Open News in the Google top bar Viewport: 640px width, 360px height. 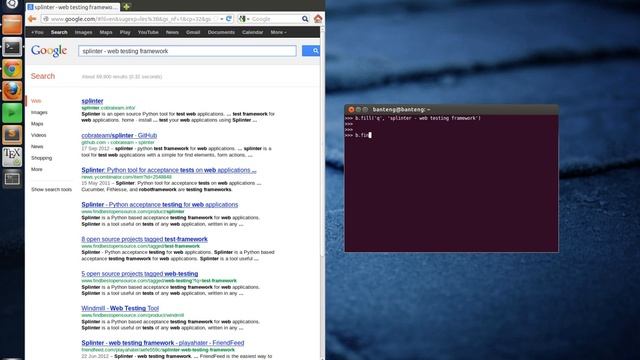(172, 32)
